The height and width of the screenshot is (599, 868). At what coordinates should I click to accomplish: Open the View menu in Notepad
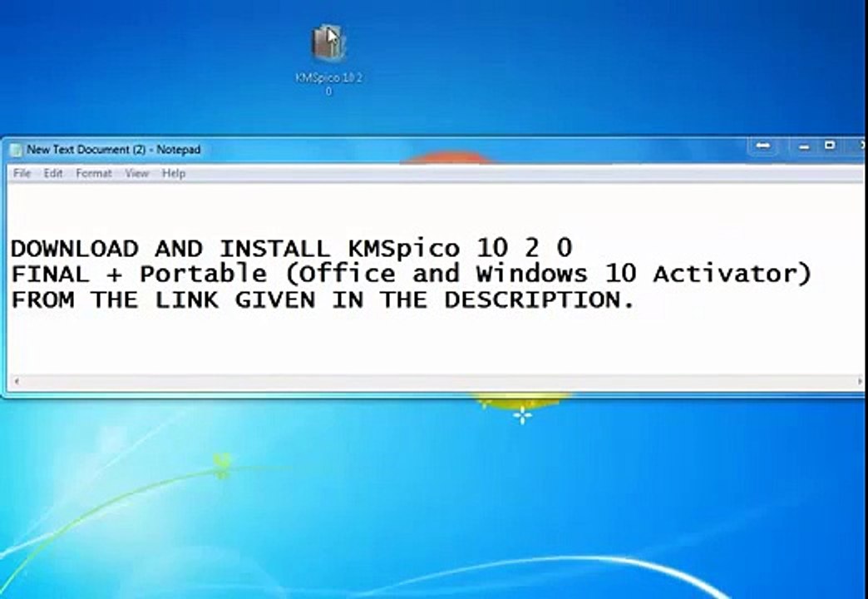(x=136, y=173)
